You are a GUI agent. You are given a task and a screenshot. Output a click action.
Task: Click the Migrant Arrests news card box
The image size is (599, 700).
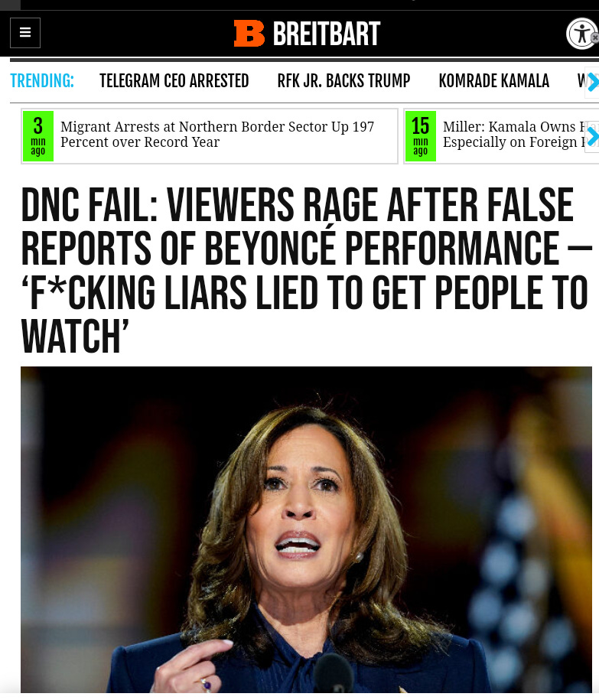point(210,136)
